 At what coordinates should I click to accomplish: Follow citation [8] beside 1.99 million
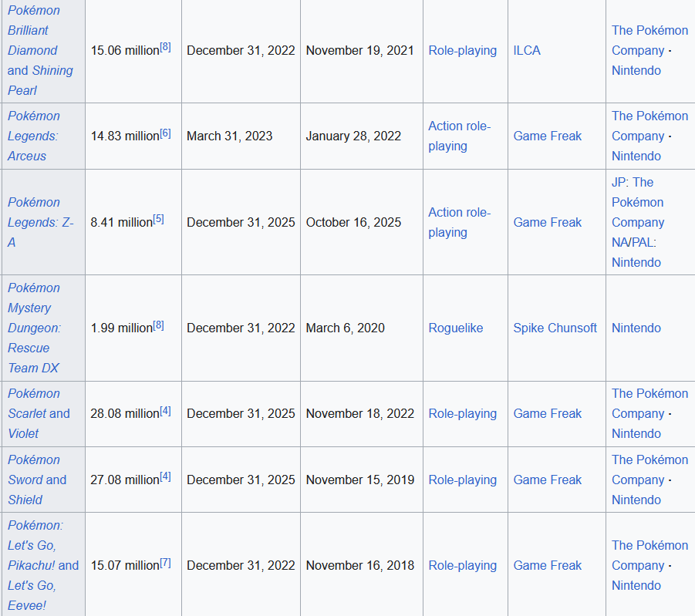[159, 325]
